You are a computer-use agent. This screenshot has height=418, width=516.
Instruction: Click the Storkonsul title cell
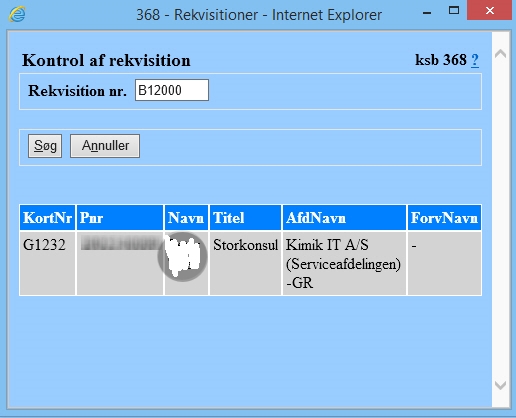pyautogui.click(x=245, y=263)
